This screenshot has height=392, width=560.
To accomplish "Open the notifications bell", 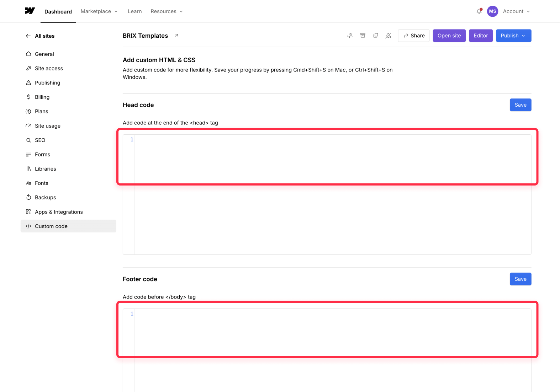I will [479, 11].
